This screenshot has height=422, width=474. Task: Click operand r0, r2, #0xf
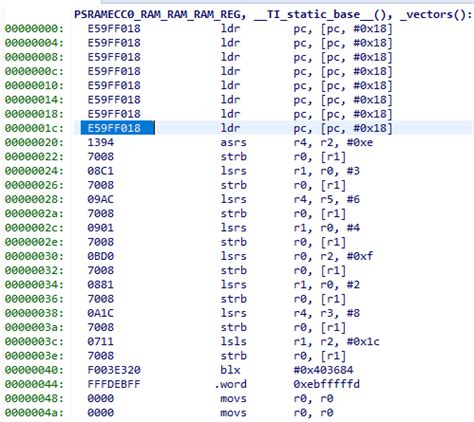(x=333, y=256)
